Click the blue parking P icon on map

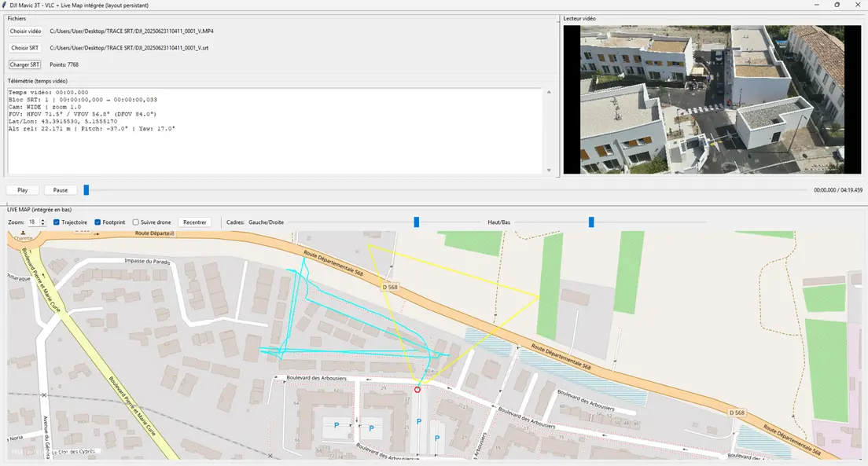(x=418, y=422)
